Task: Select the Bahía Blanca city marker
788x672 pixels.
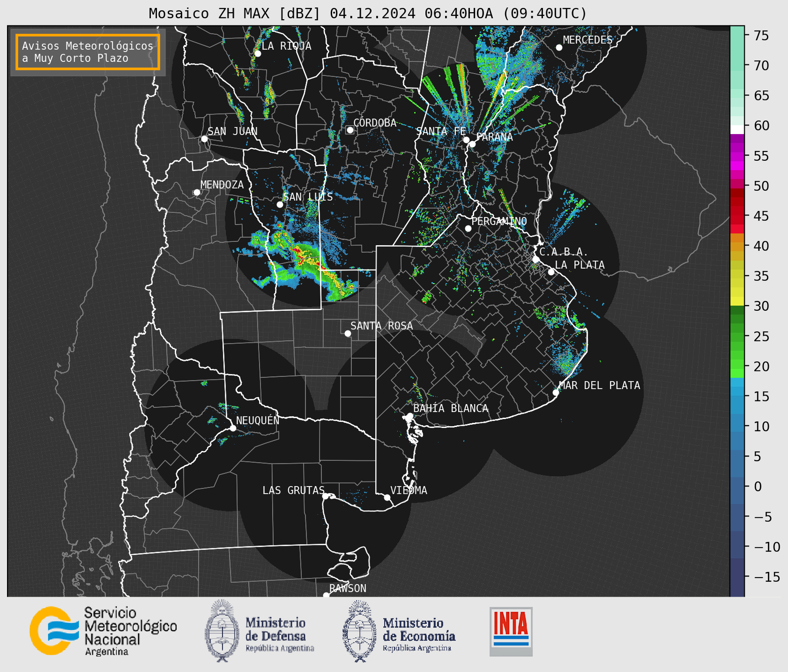Action: (410, 416)
